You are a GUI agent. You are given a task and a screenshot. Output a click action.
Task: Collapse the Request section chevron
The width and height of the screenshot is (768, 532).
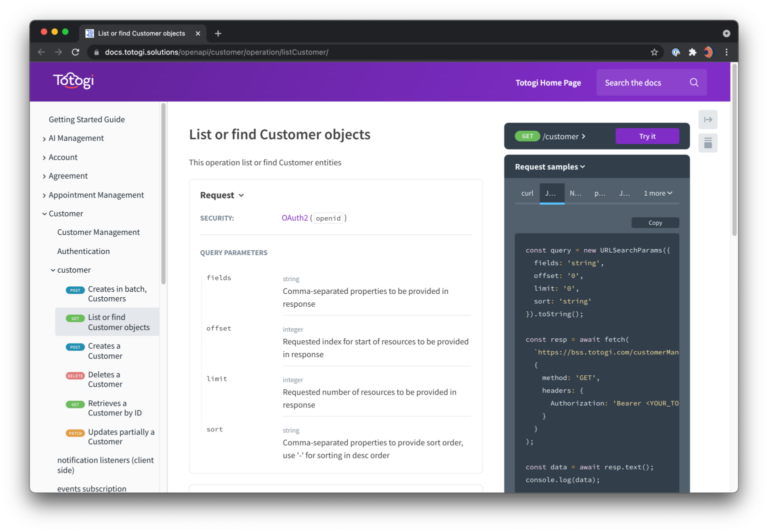[x=241, y=196]
